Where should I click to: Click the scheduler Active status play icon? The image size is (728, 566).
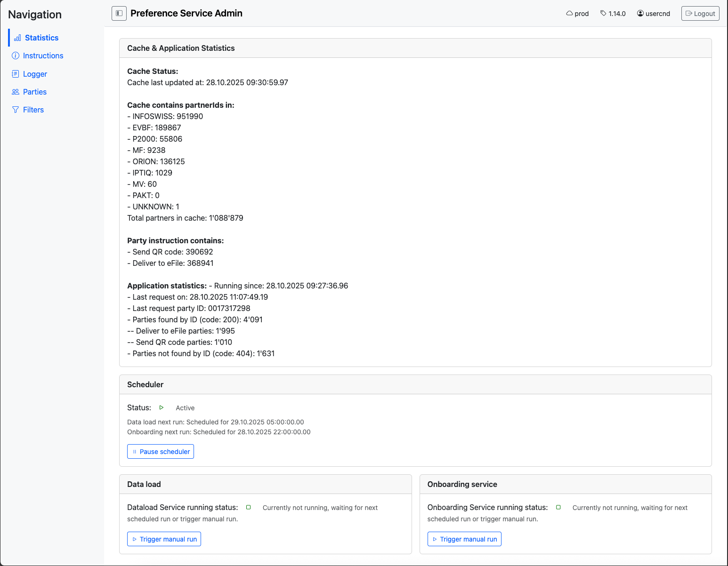point(162,407)
